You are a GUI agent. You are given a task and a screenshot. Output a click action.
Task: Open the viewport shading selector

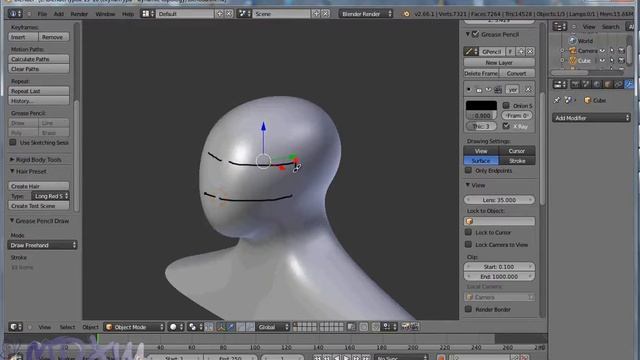point(176,327)
